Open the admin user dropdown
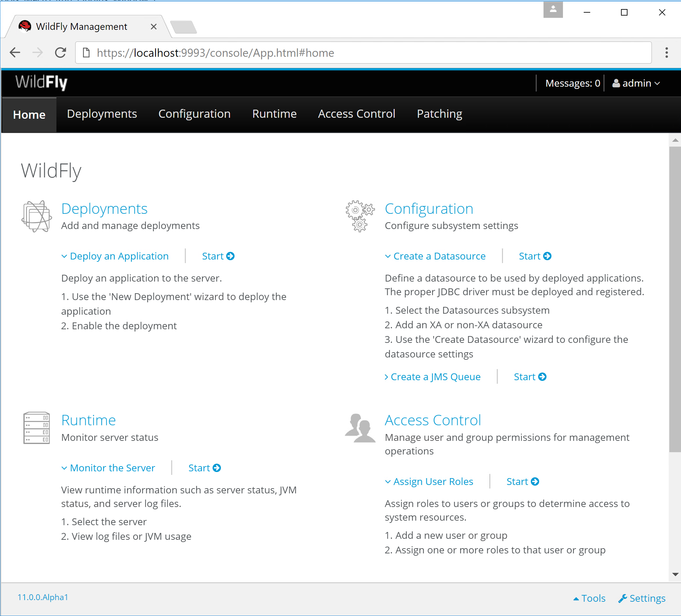Image resolution: width=681 pixels, height=616 pixels. tap(636, 83)
